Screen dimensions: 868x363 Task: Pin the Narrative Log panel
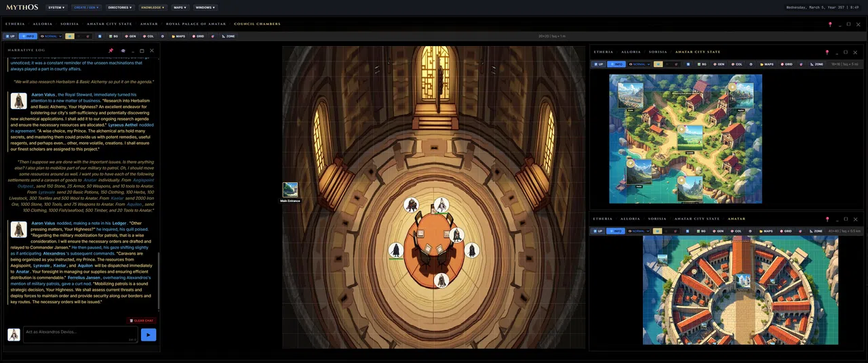111,50
